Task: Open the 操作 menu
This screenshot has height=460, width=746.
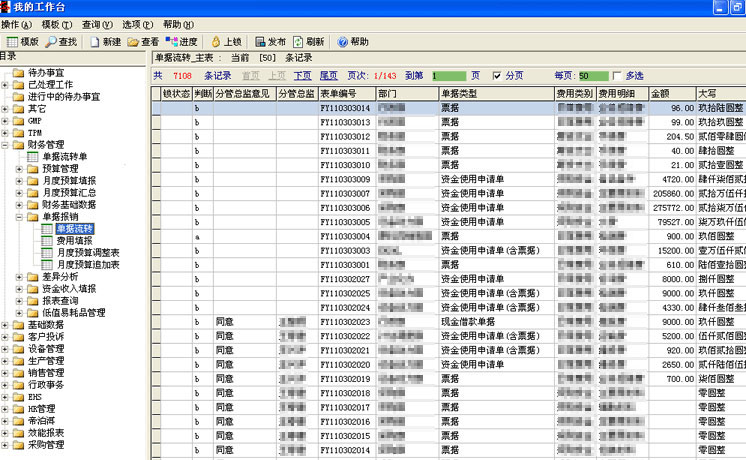Action: (x=16, y=24)
